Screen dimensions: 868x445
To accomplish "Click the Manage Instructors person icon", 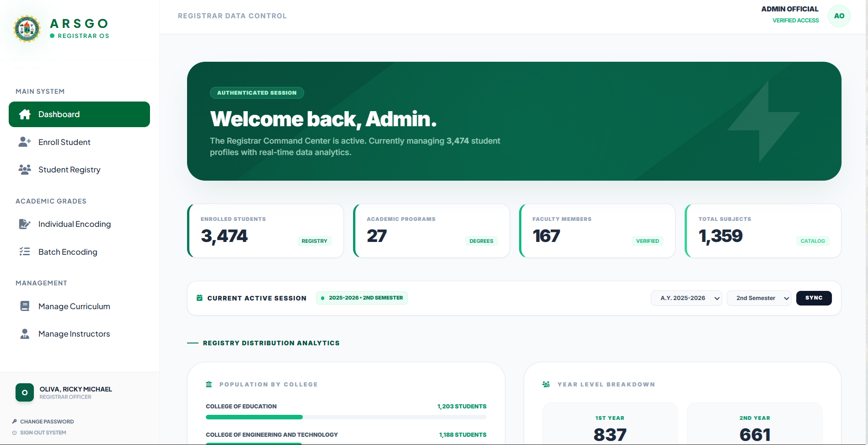I will pyautogui.click(x=25, y=334).
